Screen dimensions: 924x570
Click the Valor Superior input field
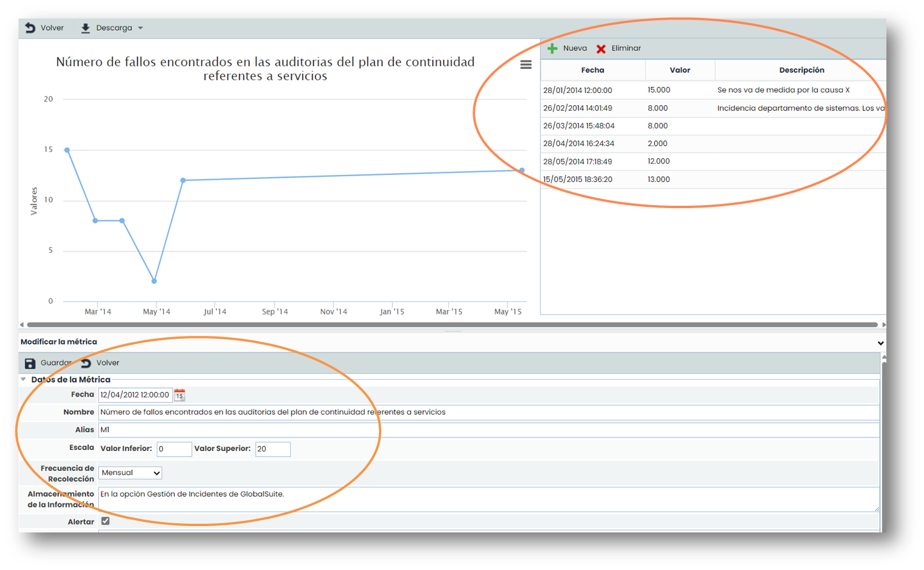click(273, 449)
